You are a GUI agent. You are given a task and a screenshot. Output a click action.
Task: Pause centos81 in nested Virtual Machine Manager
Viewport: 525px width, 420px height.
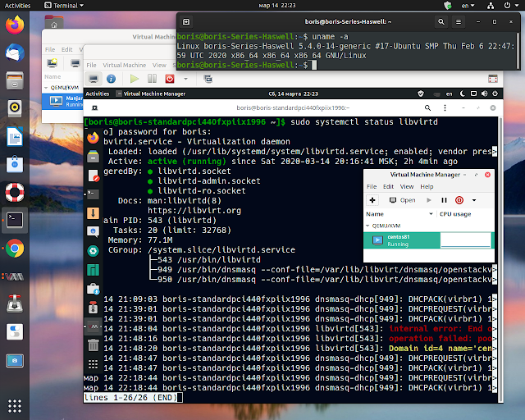click(x=444, y=200)
